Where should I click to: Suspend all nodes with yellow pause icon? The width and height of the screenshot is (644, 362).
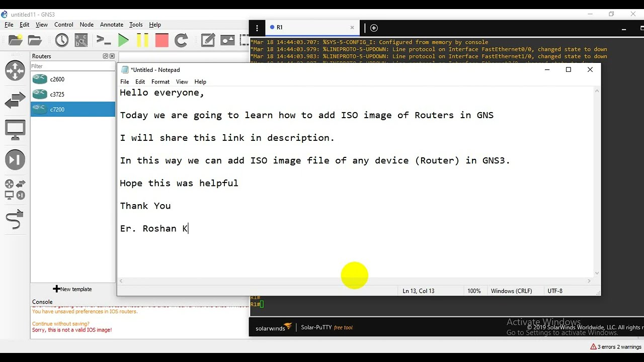pos(142,40)
